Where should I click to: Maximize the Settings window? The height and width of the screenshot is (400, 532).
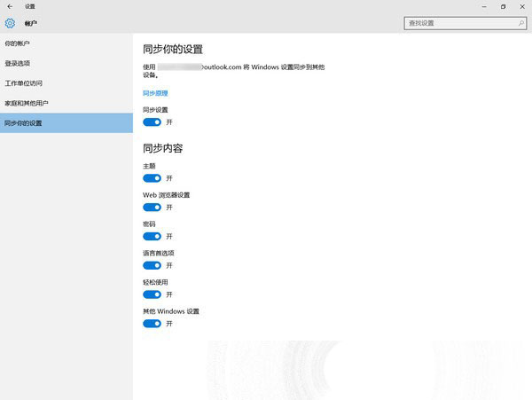(503, 6)
